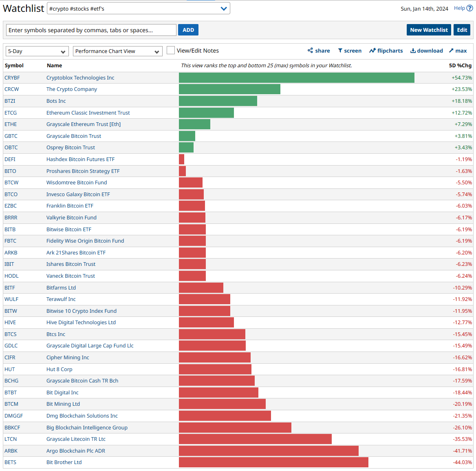476x471 pixels.
Task: Open Cipher Mining Inc link
Action: point(68,358)
